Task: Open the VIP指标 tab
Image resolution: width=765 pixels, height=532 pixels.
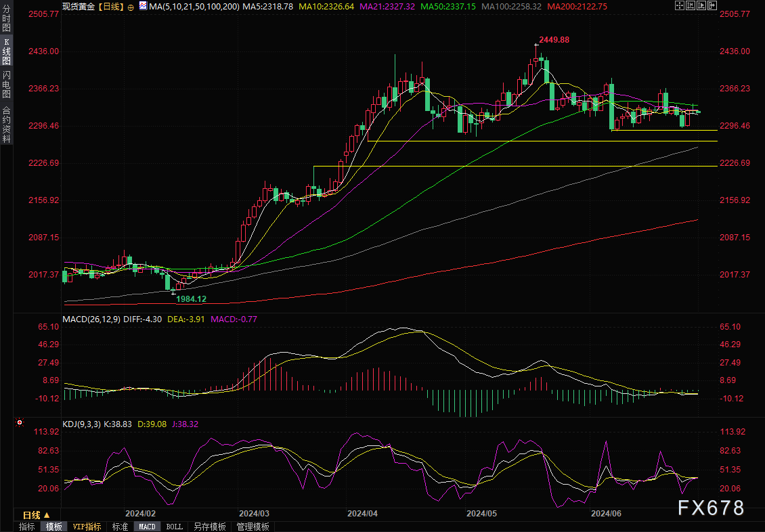Action: point(87,527)
